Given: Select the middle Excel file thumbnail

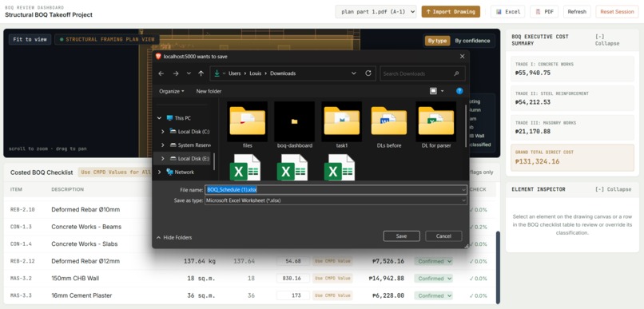Looking at the screenshot, I should click(292, 168).
